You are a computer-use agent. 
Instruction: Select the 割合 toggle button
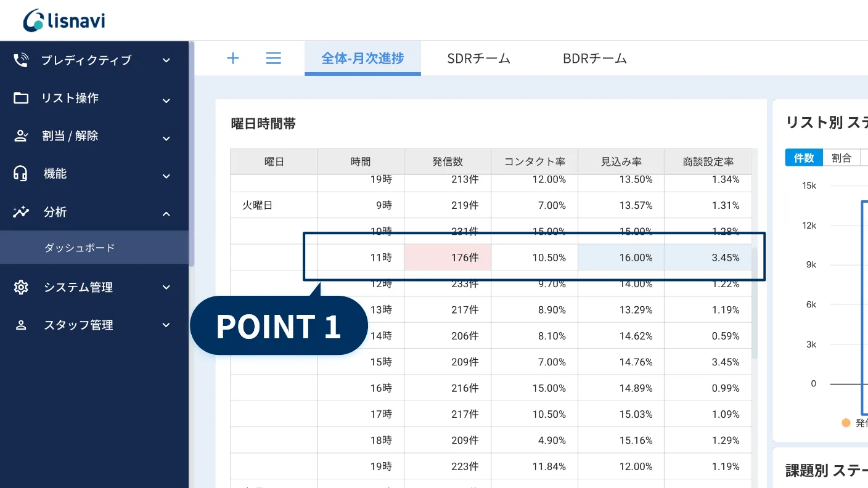[841, 158]
